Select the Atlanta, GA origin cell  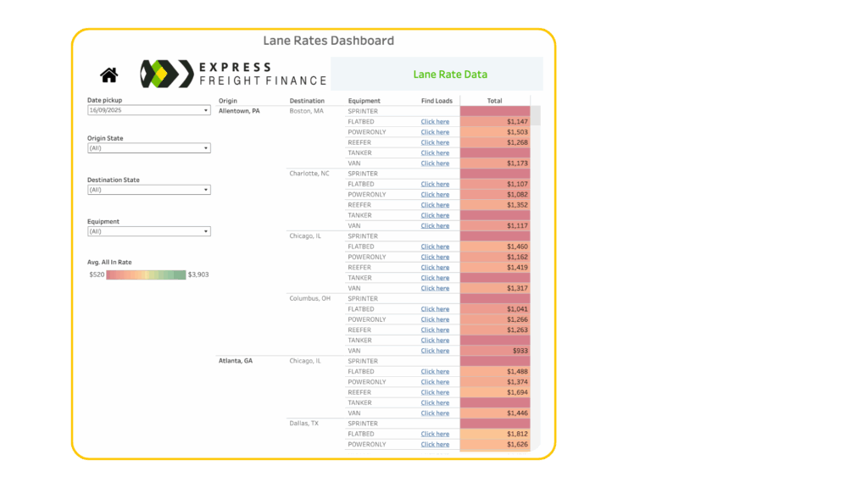pos(236,361)
